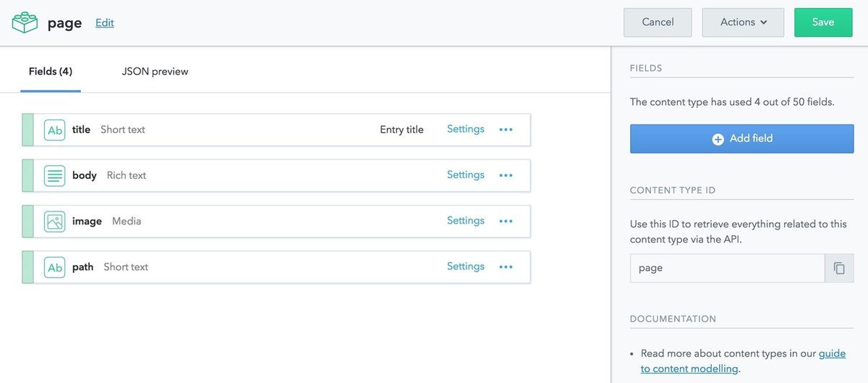Open the path field's three-dot menu
The width and height of the screenshot is (868, 383).
click(x=506, y=267)
